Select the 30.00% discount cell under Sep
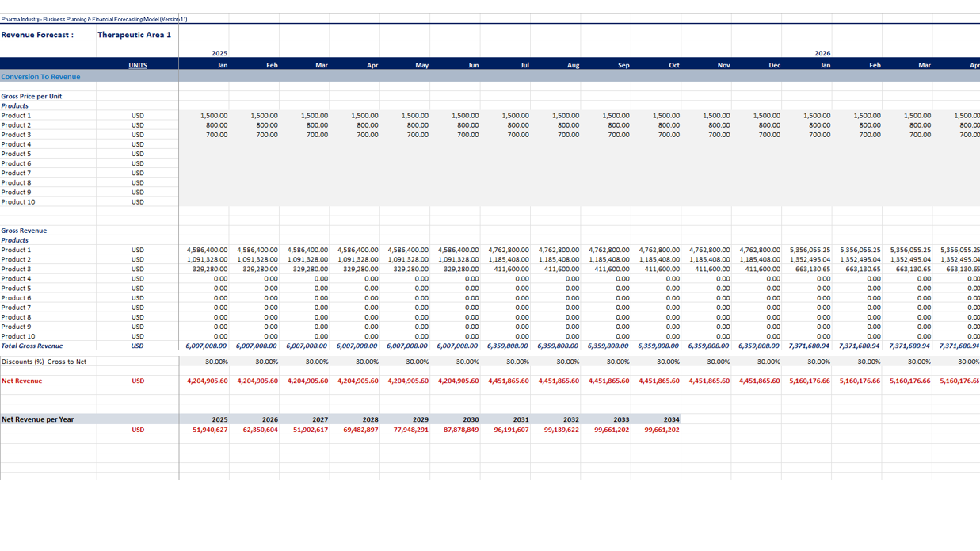 618,362
